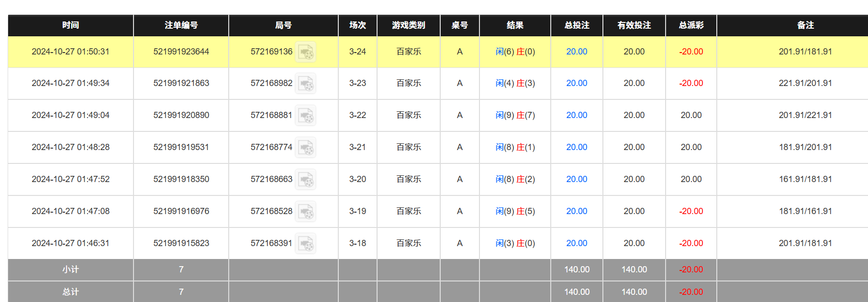Open result link 闲(4) 庄(3)
The image size is (868, 302).
pos(515,83)
